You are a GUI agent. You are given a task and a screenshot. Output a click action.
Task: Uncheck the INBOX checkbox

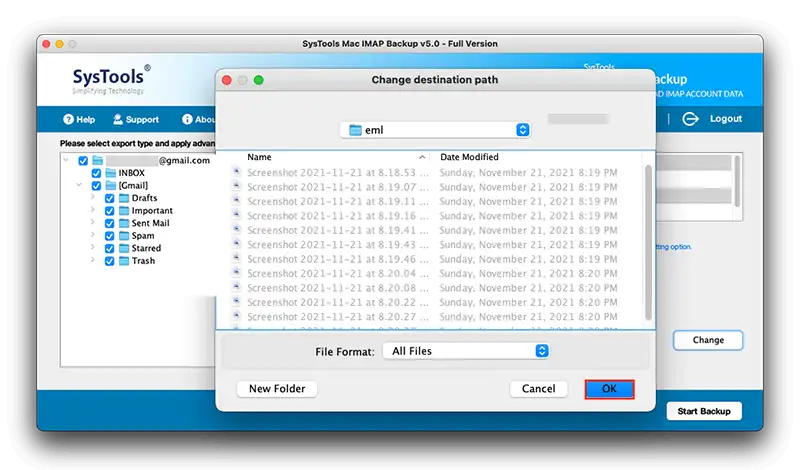[96, 173]
